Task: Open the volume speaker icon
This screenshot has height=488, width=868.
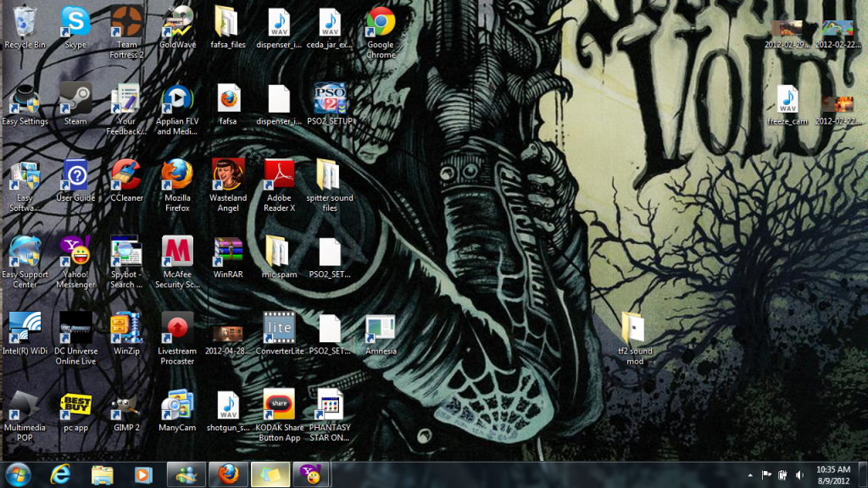Action: click(x=799, y=474)
